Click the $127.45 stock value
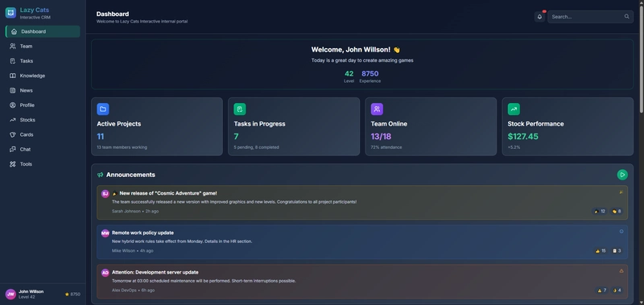 [x=522, y=137]
